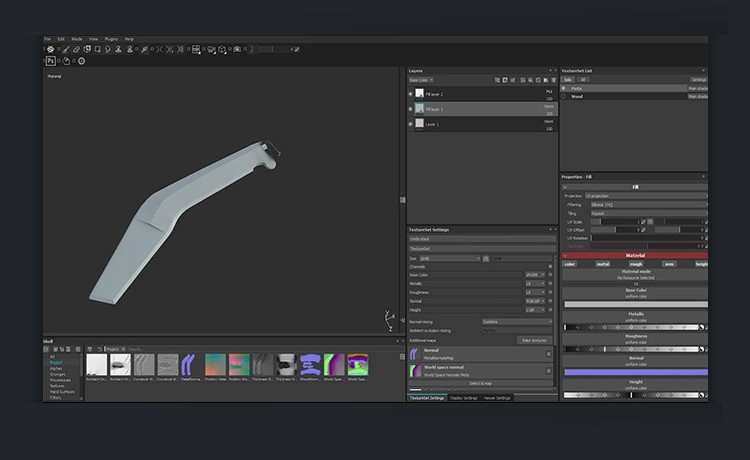Switch to the Display Settings tab
Image resolution: width=750 pixels, height=460 pixels.
click(463, 398)
